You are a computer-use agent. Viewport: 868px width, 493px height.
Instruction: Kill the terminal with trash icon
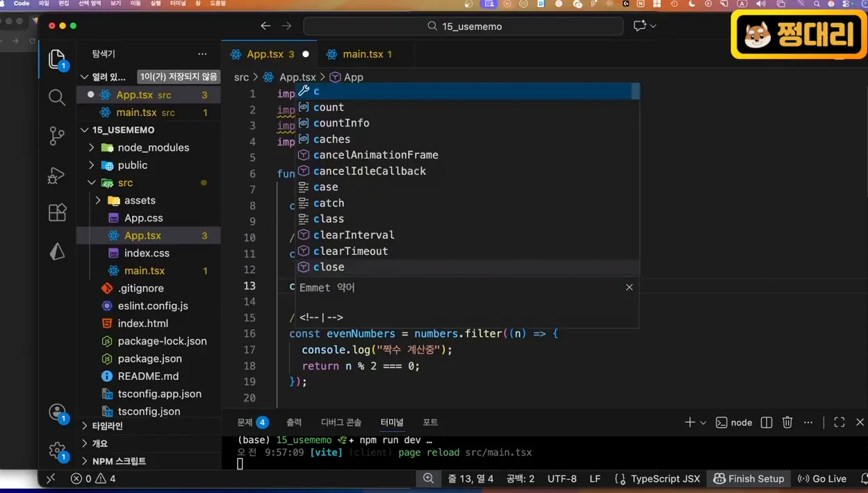(x=787, y=422)
